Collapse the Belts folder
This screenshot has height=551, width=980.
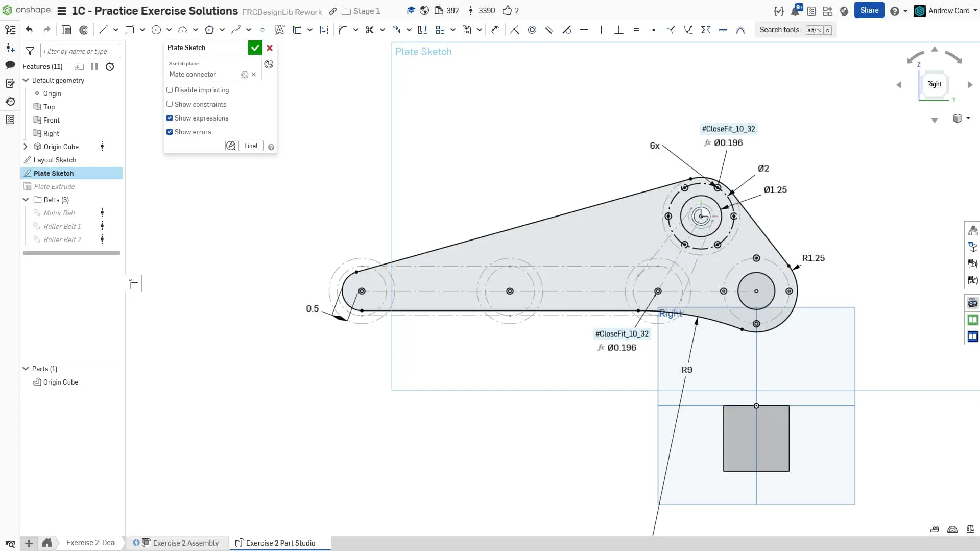click(x=26, y=200)
